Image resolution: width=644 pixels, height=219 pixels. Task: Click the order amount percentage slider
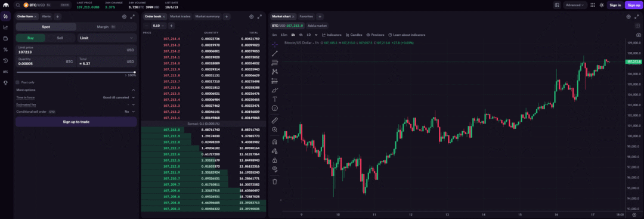[76, 72]
